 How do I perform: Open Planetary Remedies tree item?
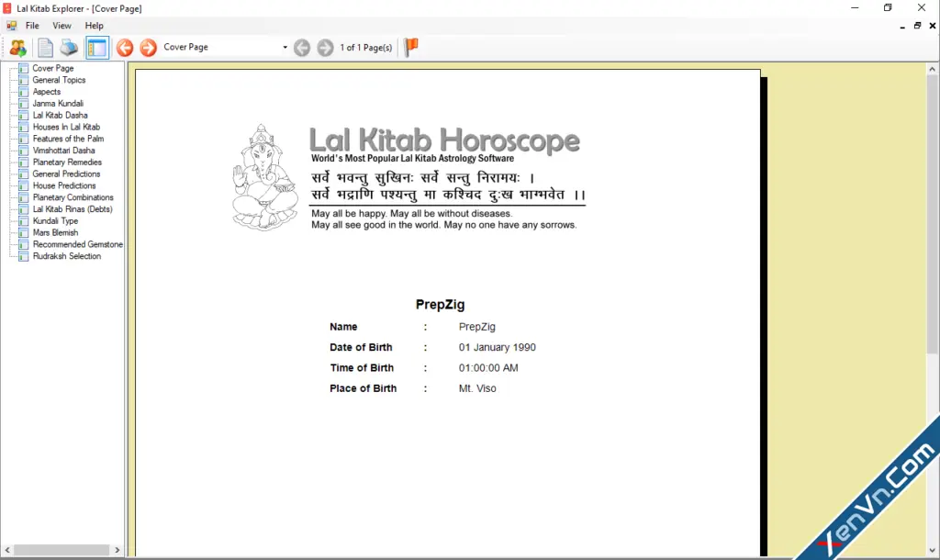67,162
